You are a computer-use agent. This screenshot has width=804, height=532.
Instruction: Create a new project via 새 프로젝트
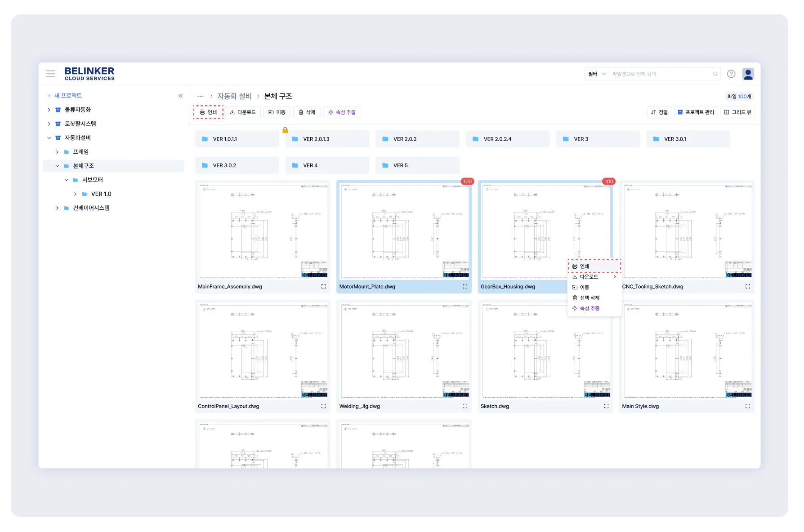pos(65,96)
